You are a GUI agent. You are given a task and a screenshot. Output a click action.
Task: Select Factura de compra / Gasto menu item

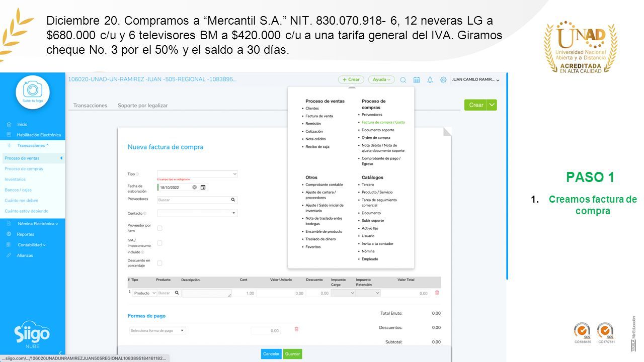[383, 122]
